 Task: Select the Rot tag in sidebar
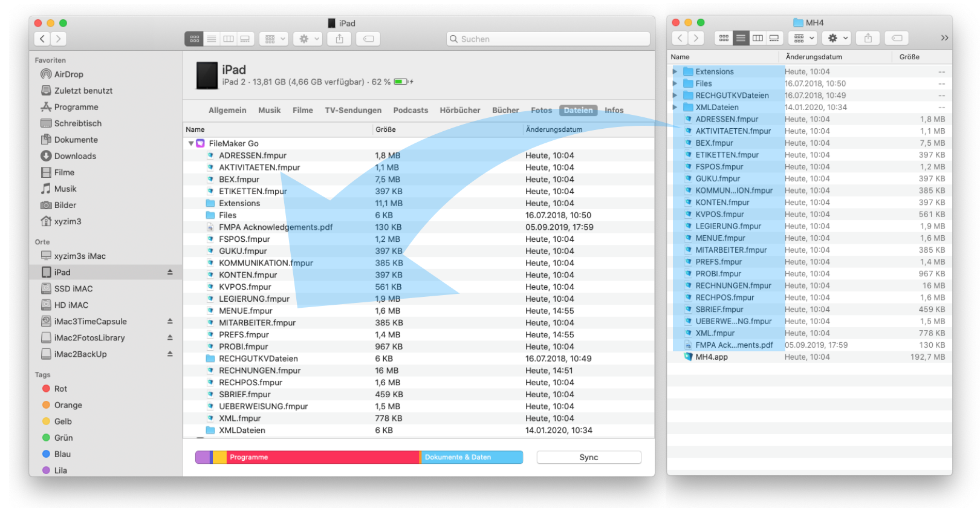click(x=60, y=389)
